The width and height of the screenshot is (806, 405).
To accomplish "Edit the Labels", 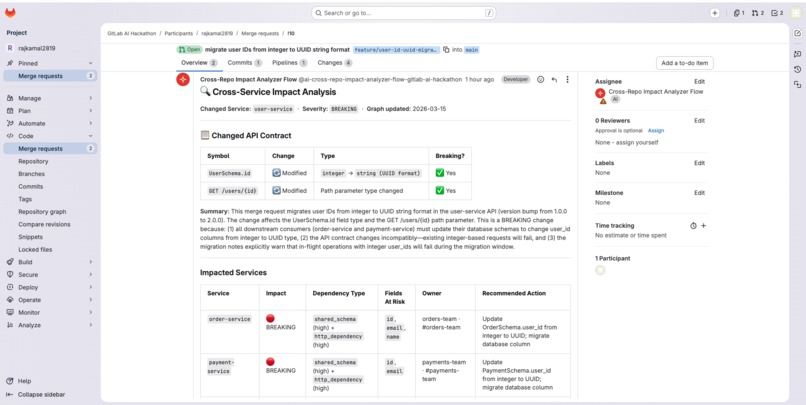I will 699,163.
